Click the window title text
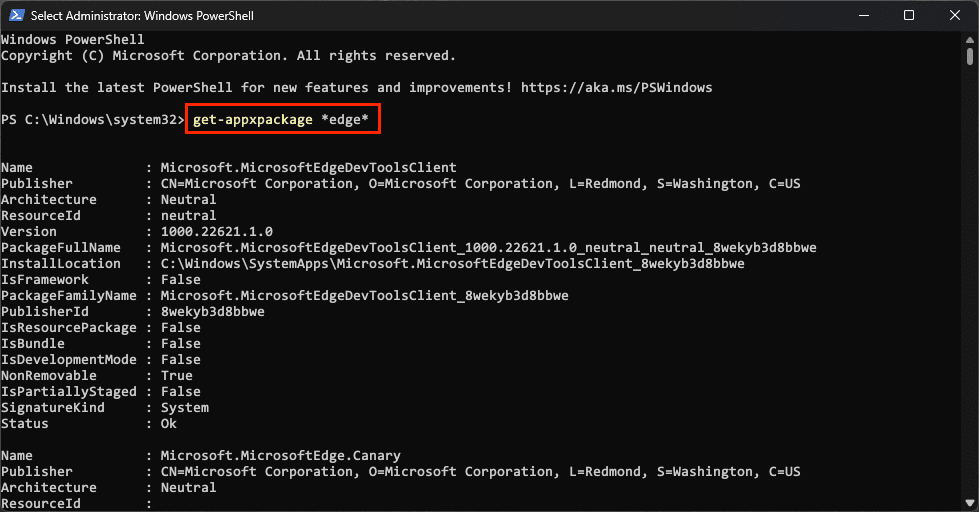 [142, 16]
